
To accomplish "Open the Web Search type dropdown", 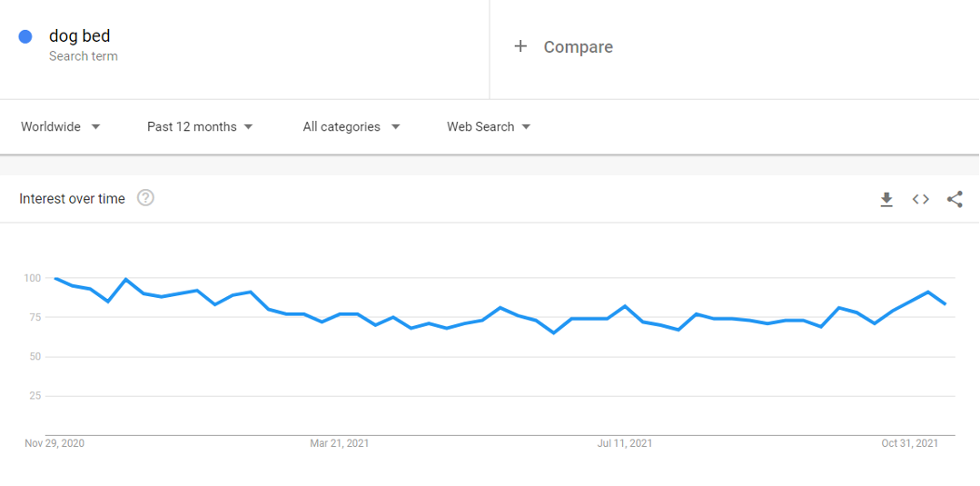I will tap(489, 127).
